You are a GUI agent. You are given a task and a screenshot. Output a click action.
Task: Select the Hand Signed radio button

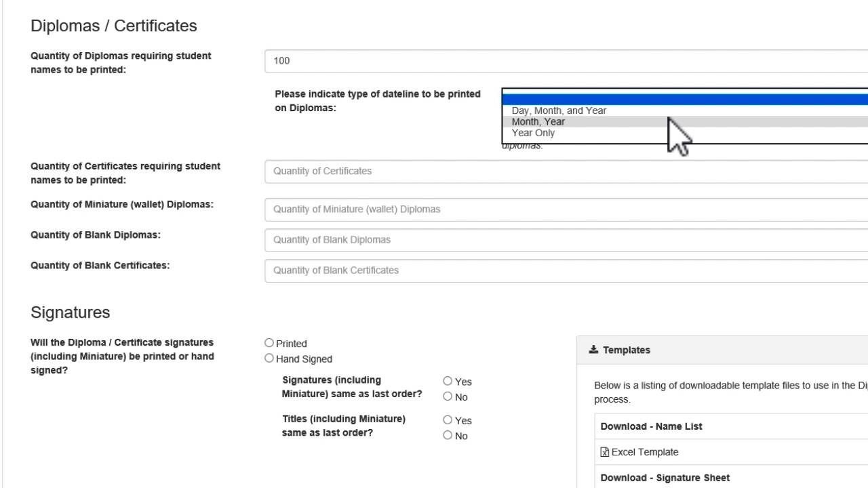(x=269, y=359)
